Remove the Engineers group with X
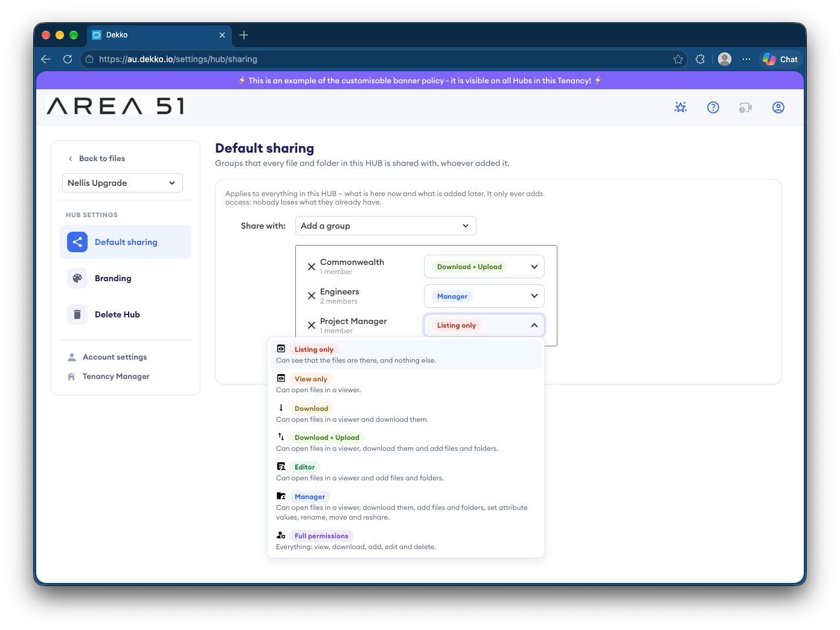The image size is (840, 630). [x=312, y=296]
